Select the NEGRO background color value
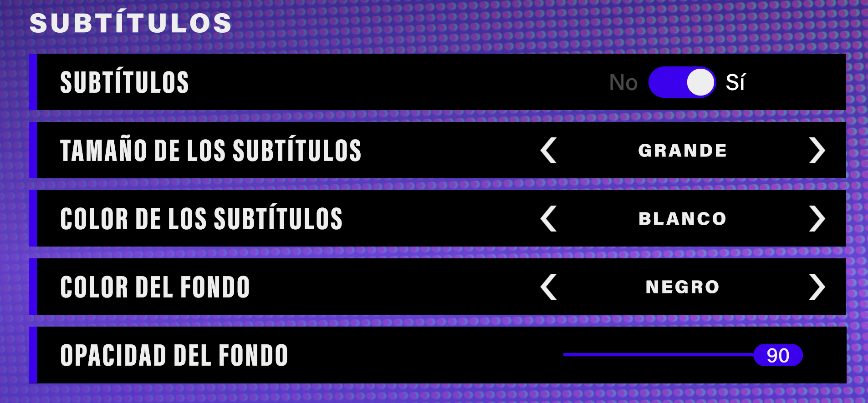The image size is (868, 403). pos(683,287)
